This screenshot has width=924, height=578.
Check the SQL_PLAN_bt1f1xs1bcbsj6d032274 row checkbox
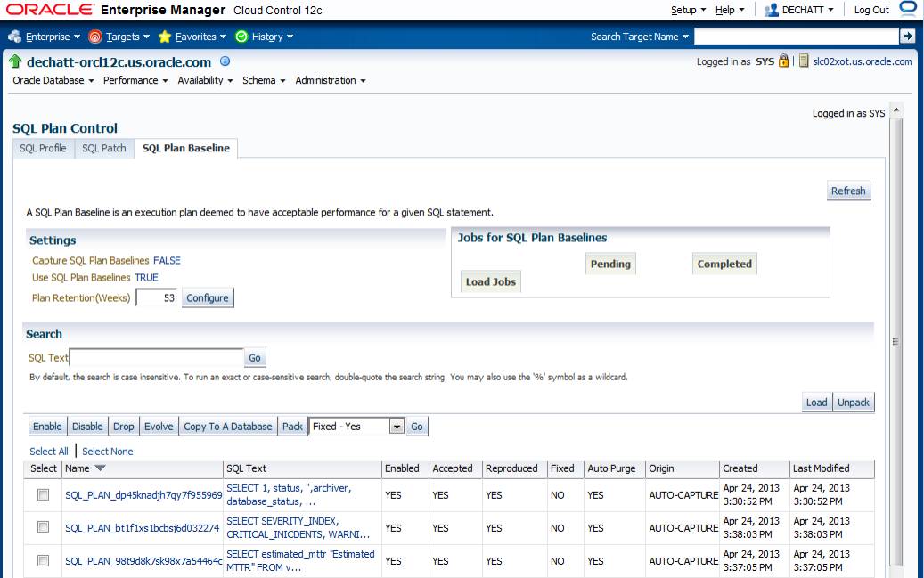click(x=43, y=526)
